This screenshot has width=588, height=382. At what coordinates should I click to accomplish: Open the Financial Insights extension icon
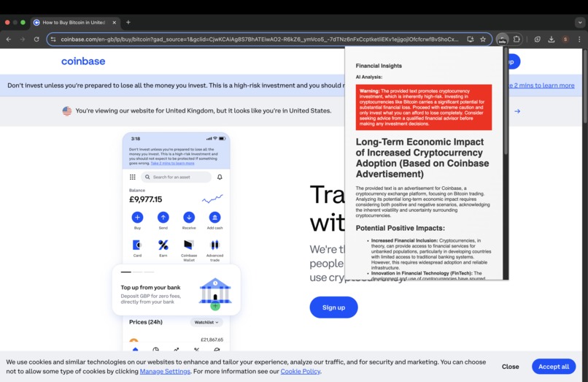tap(502, 39)
